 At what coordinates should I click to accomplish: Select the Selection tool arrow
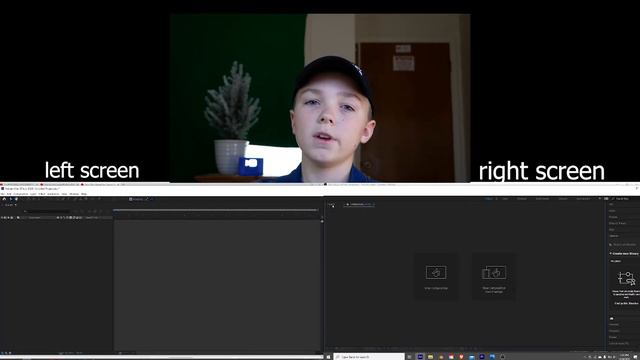10,199
